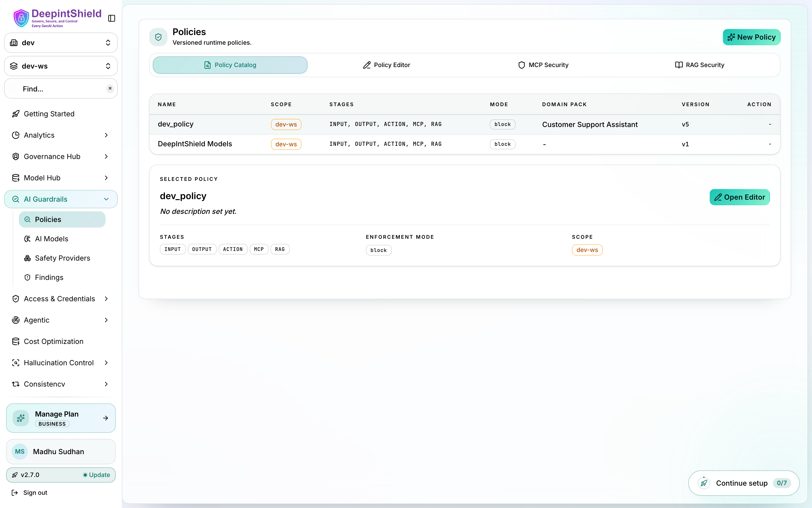
Task: Collapse the AI Guardrails section chevron
Action: point(106,199)
